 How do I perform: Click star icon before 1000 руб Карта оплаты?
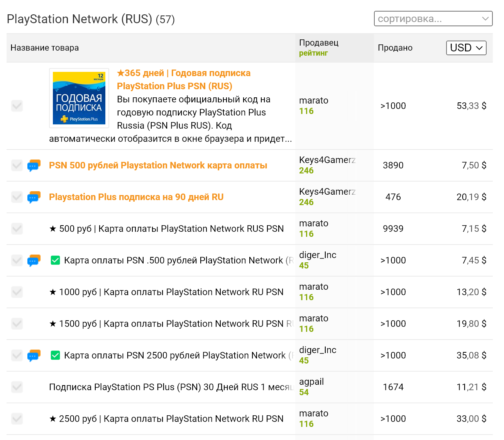click(53, 292)
